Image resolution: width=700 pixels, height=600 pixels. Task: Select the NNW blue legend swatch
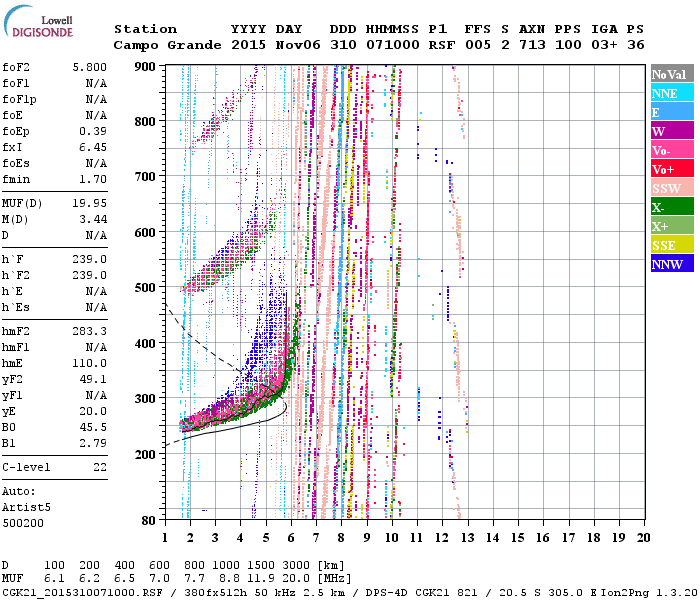[672, 263]
